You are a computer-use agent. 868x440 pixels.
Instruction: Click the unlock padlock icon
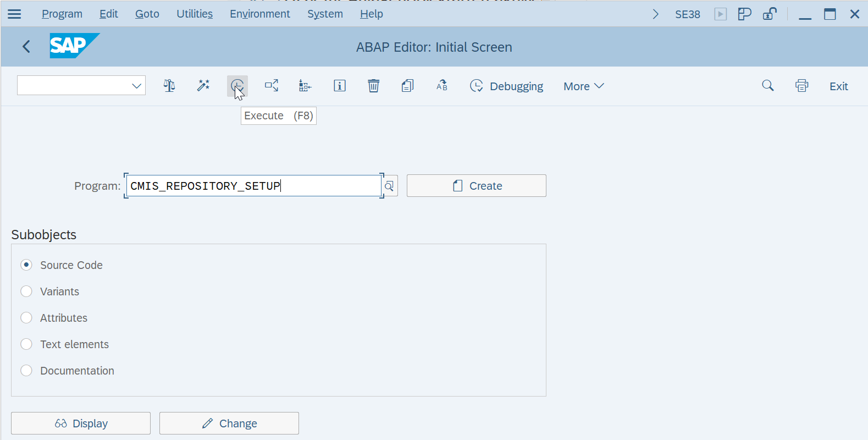770,14
